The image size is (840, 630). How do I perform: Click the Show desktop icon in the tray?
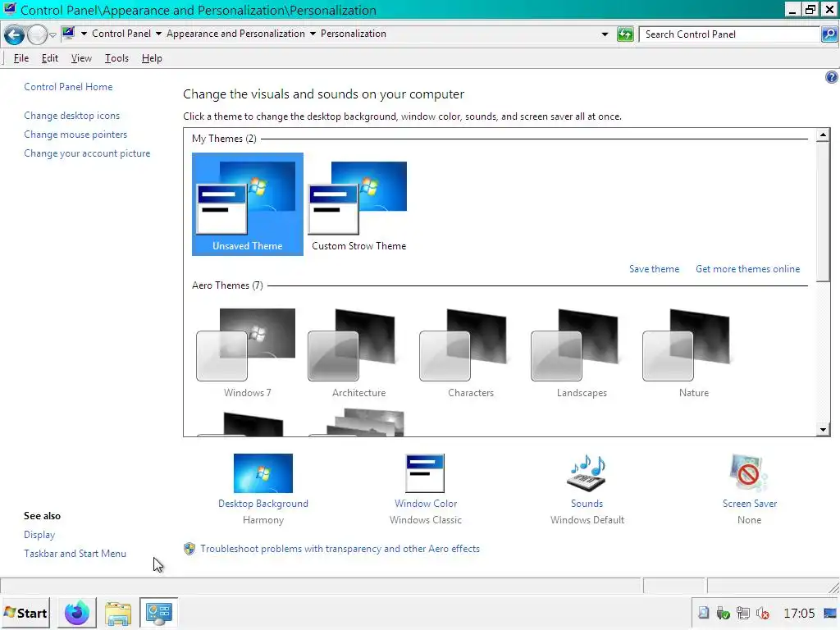830,613
